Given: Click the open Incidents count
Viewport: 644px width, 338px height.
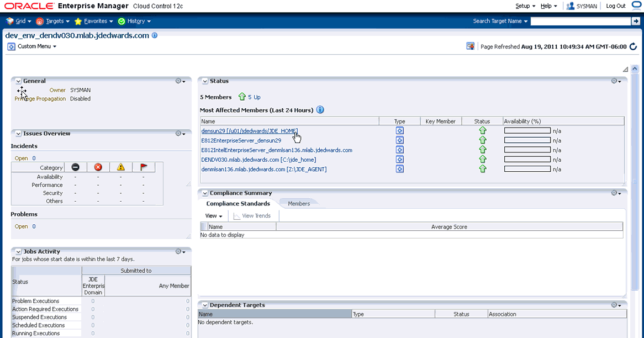Looking at the screenshot, I should (34, 158).
